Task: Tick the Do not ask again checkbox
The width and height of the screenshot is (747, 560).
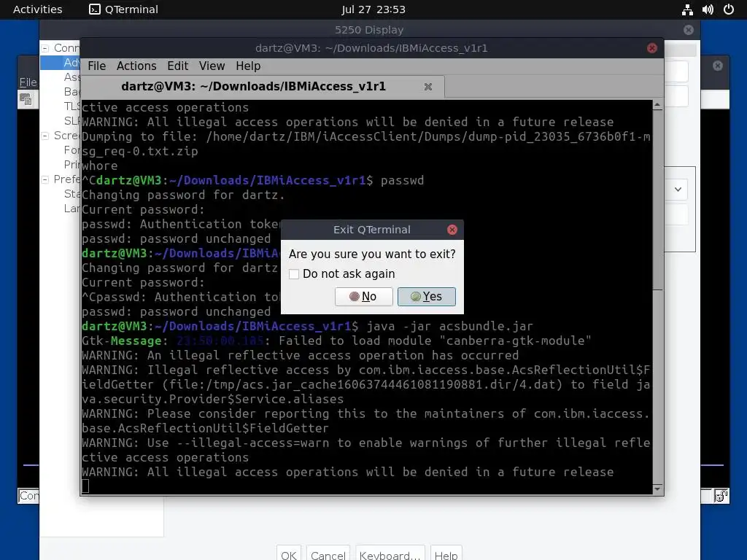Action: 294,274
